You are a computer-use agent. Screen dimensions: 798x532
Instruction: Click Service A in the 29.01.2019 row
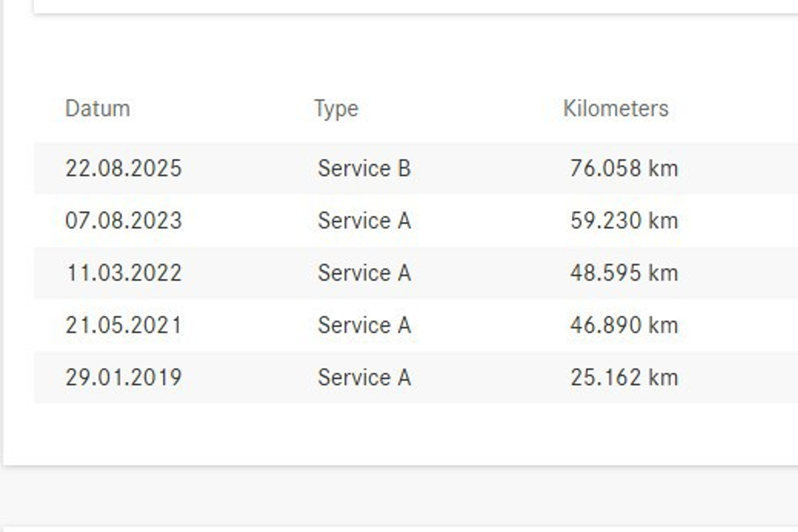click(364, 377)
